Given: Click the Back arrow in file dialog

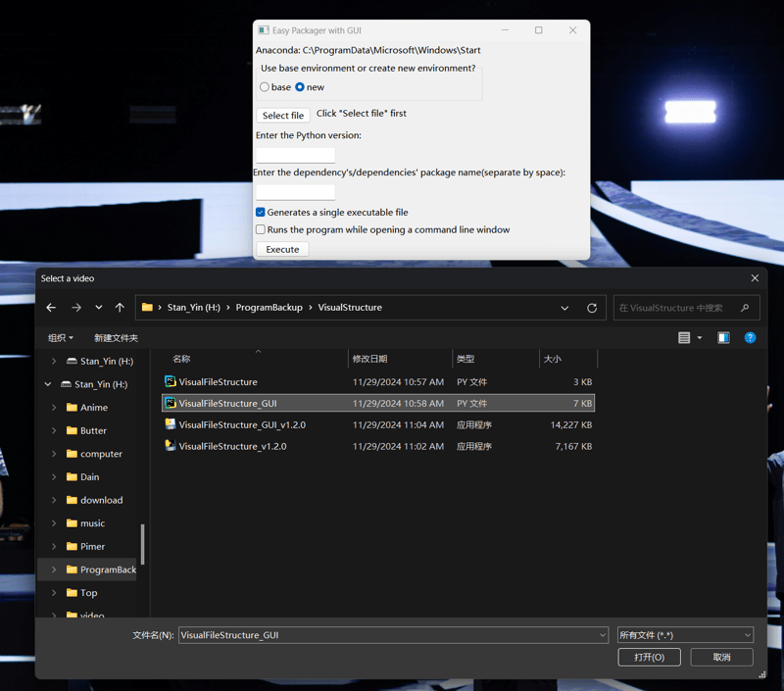Looking at the screenshot, I should pos(52,308).
